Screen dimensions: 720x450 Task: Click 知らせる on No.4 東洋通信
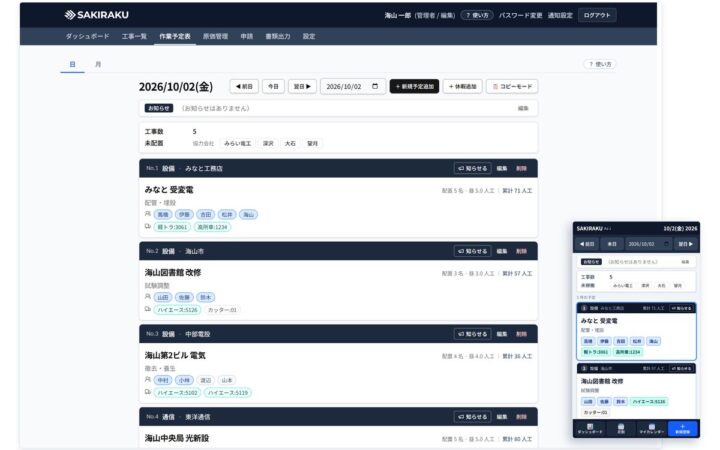click(x=472, y=417)
